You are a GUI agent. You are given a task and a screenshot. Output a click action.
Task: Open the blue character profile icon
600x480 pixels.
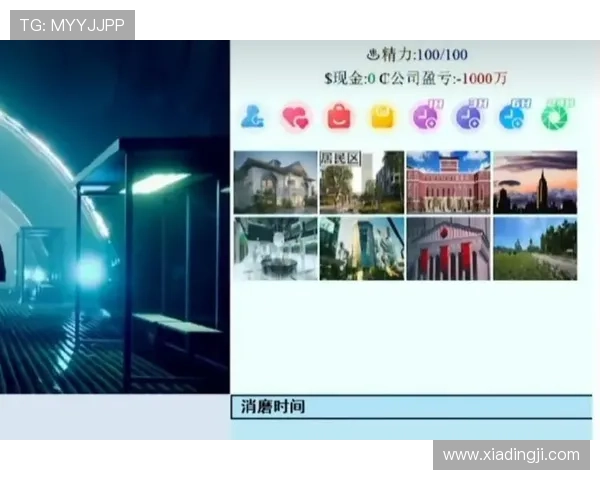pyautogui.click(x=252, y=116)
